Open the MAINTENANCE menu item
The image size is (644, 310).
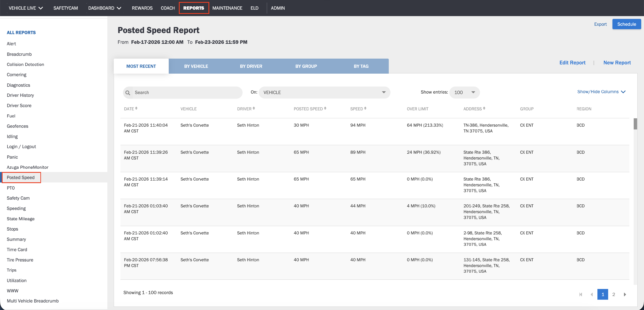[x=227, y=8]
